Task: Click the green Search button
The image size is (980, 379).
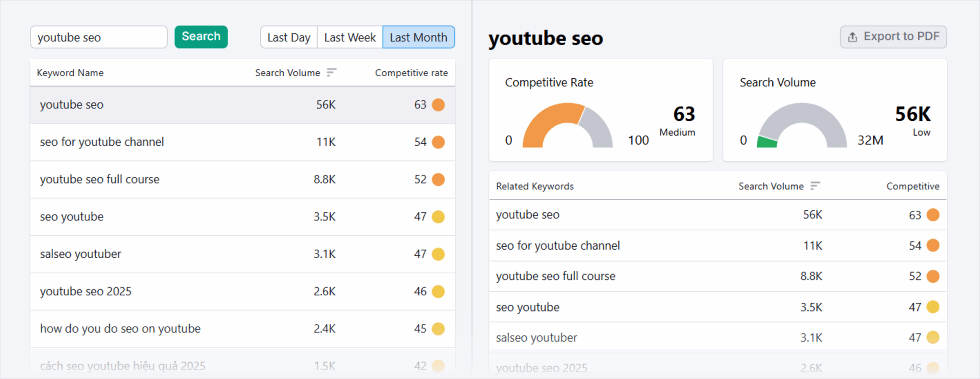Action: (201, 37)
